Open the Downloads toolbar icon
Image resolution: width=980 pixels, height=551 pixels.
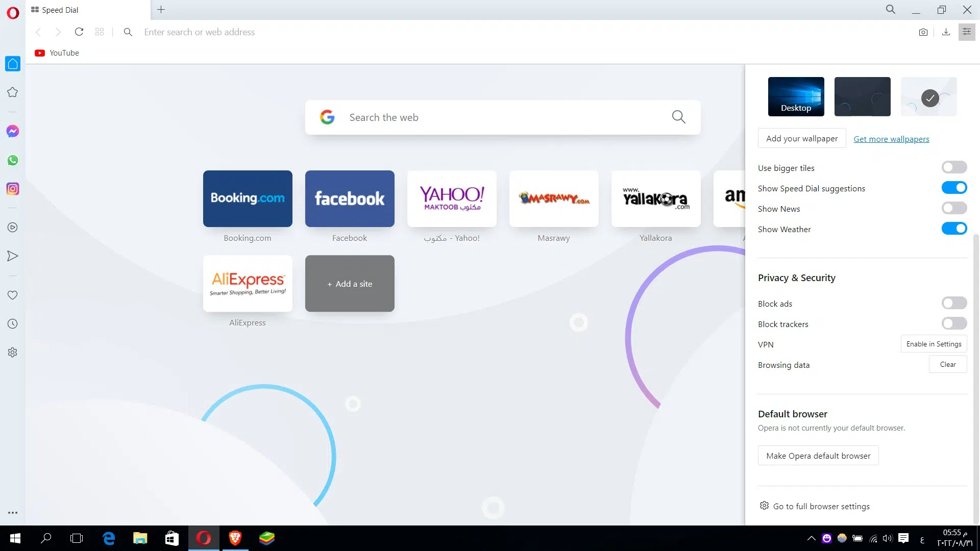[x=946, y=32]
